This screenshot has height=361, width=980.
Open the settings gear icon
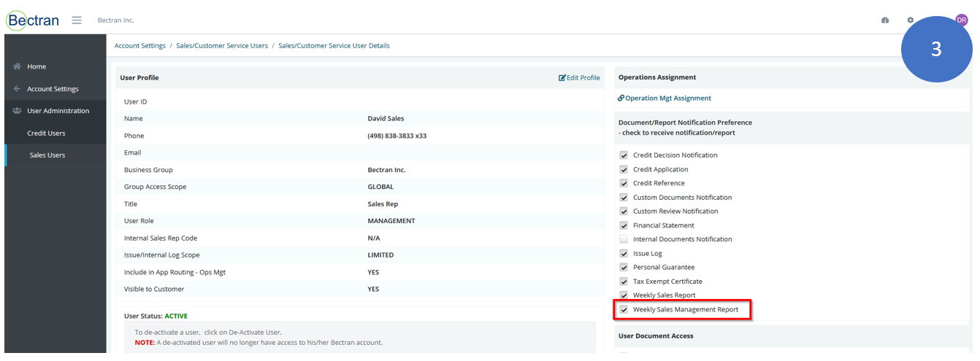[910, 20]
